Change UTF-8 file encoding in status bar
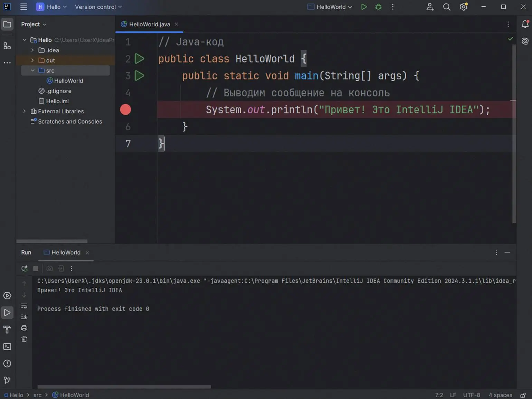Image resolution: width=532 pixels, height=399 pixels. (472, 395)
